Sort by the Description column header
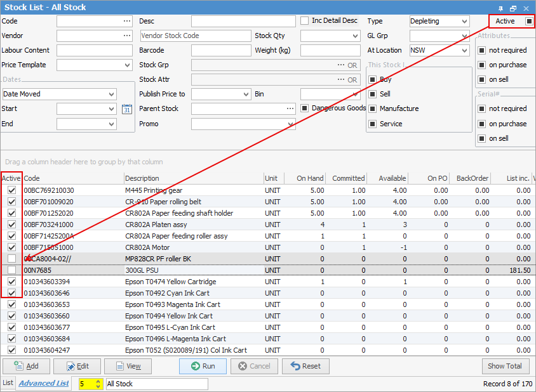The width and height of the screenshot is (536, 392). coord(194,178)
